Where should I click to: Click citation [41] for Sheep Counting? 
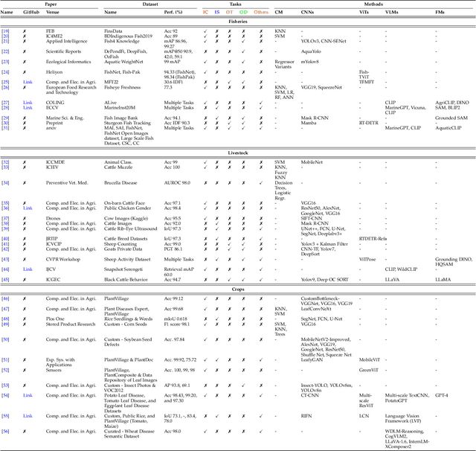coord(5,244)
